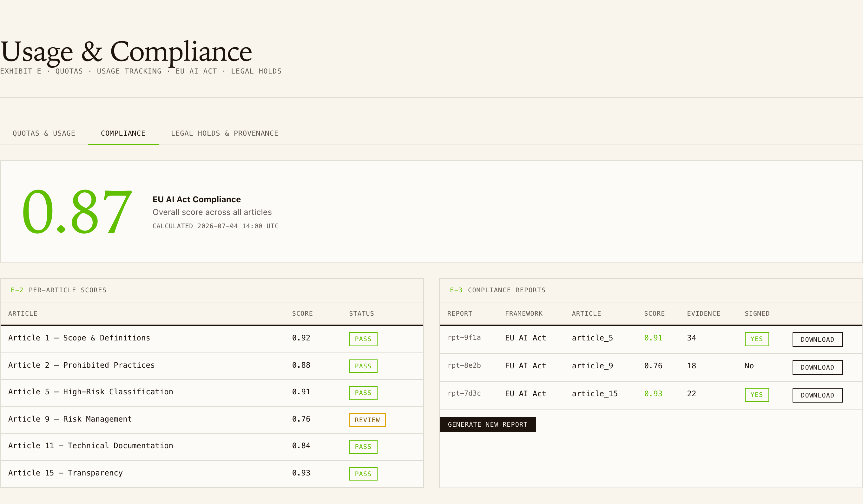Click No signed value for rpt-8e2b

click(x=749, y=366)
